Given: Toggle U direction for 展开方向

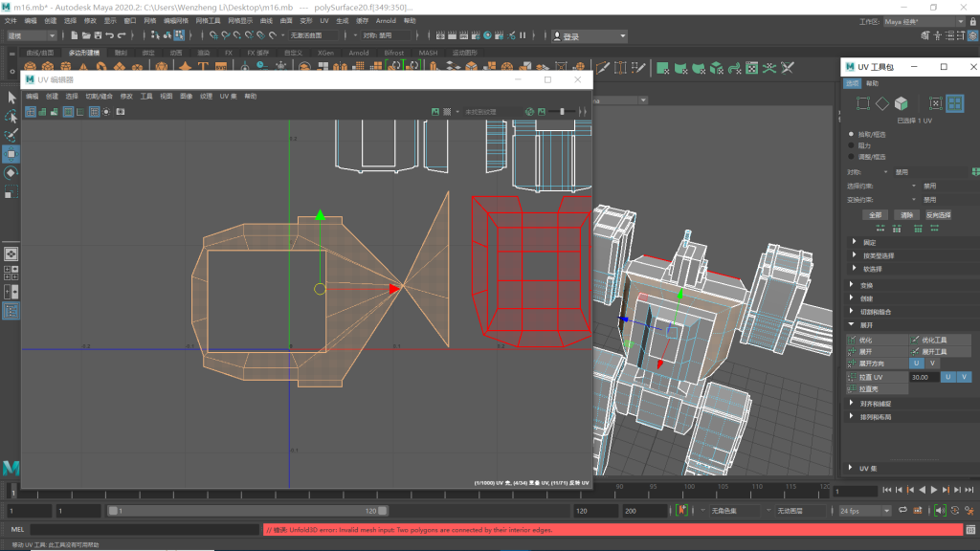Looking at the screenshot, I should pos(916,364).
